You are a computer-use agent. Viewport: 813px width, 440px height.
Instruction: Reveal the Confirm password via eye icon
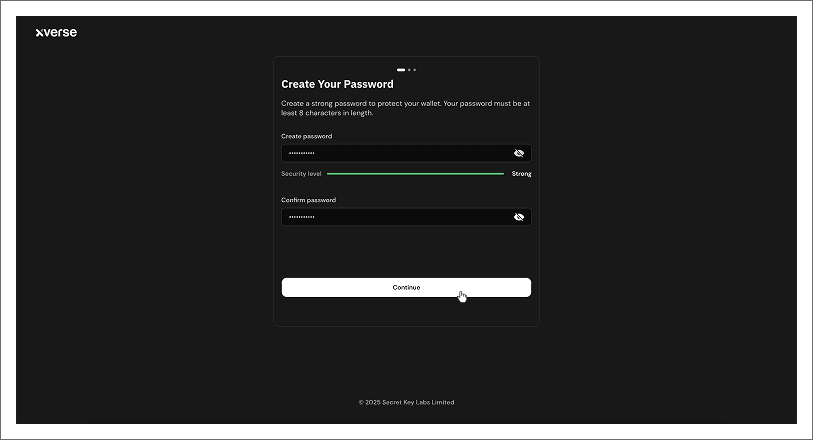[519, 217]
